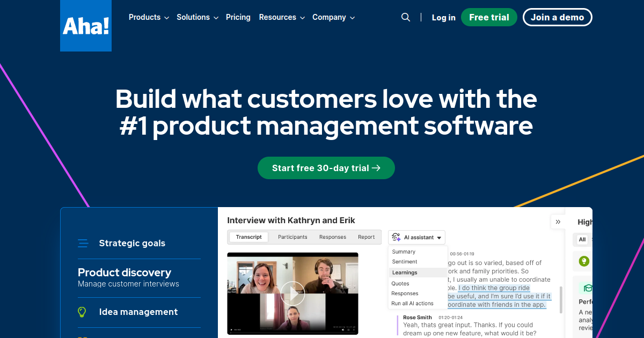Open the site search magnifier icon
The image size is (644, 338).
(406, 17)
